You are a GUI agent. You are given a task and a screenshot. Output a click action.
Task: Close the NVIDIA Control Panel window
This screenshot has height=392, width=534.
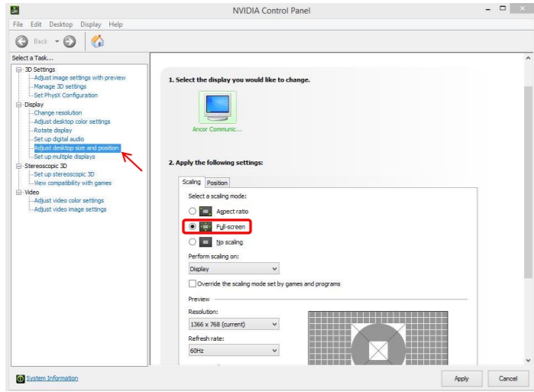click(x=522, y=8)
